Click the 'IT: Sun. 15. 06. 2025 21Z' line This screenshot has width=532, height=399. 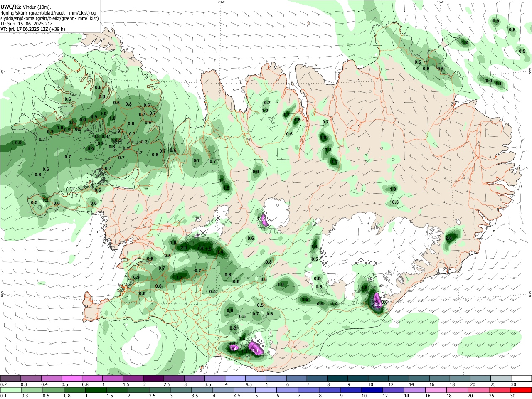(26, 24)
